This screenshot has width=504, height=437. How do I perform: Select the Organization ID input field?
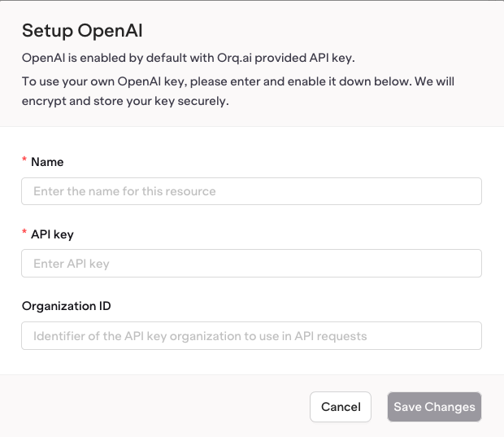coord(251,335)
